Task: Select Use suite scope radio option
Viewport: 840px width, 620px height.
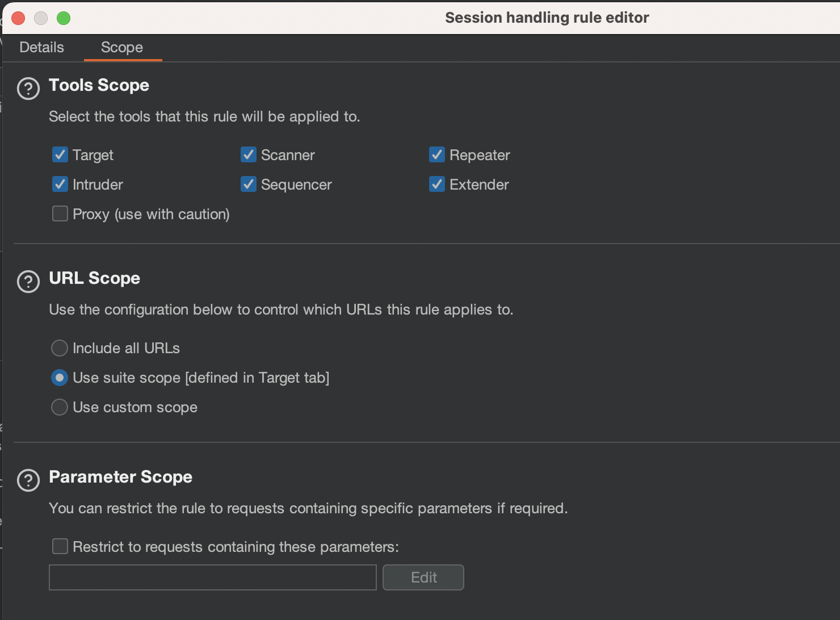Action: tap(60, 378)
